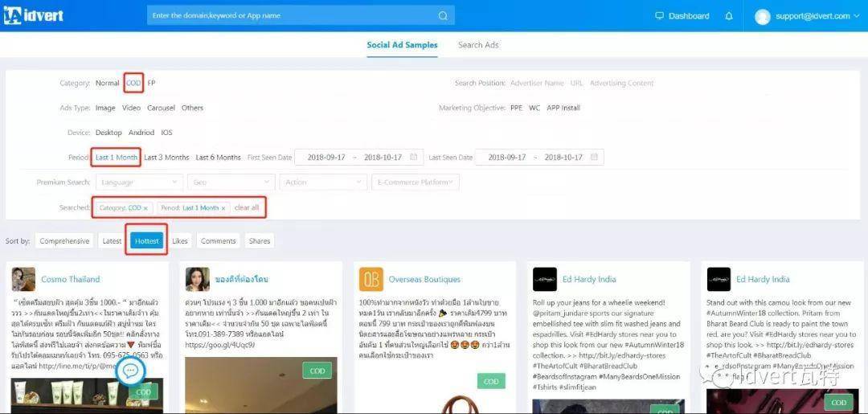868x414 pixels.
Task: Set search position to URL
Action: [576, 83]
